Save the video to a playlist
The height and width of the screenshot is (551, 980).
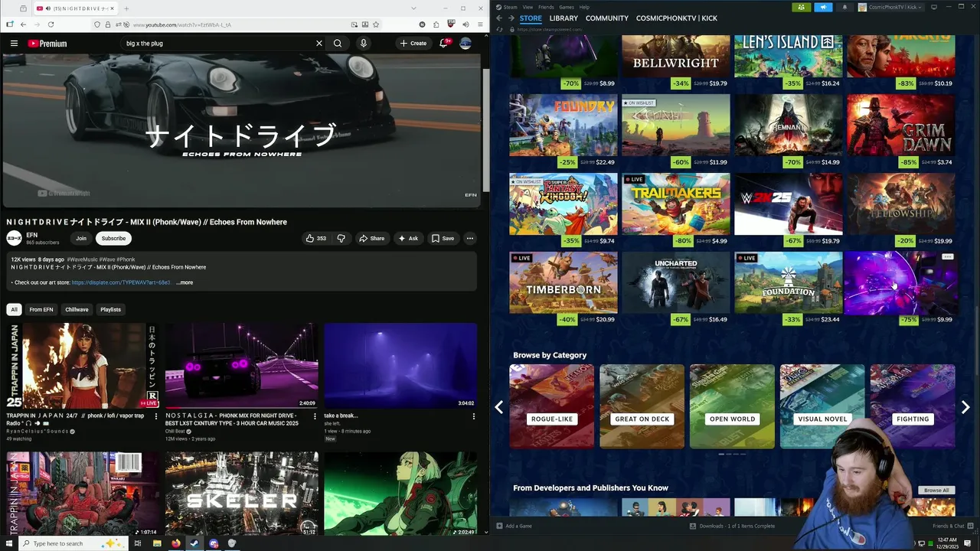[443, 238]
